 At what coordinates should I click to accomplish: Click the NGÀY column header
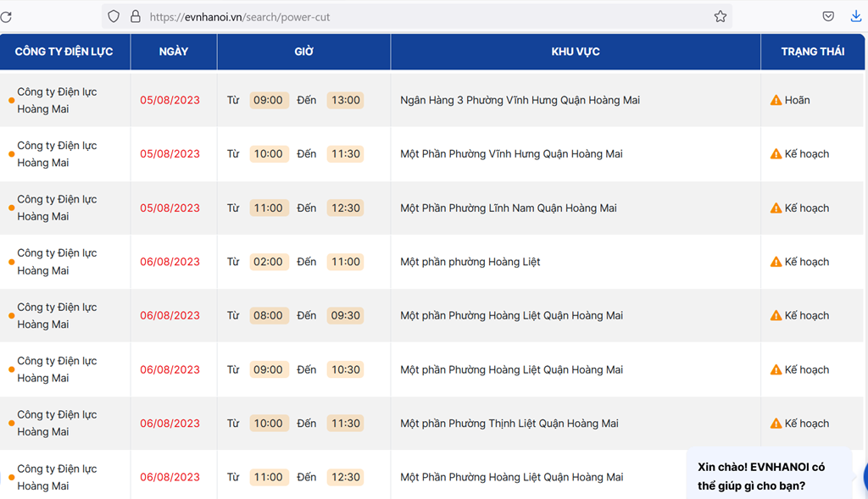[174, 52]
